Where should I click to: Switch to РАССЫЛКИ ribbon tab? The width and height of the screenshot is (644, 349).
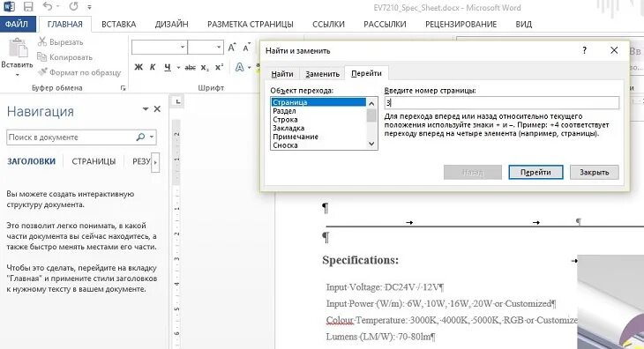[x=385, y=24]
